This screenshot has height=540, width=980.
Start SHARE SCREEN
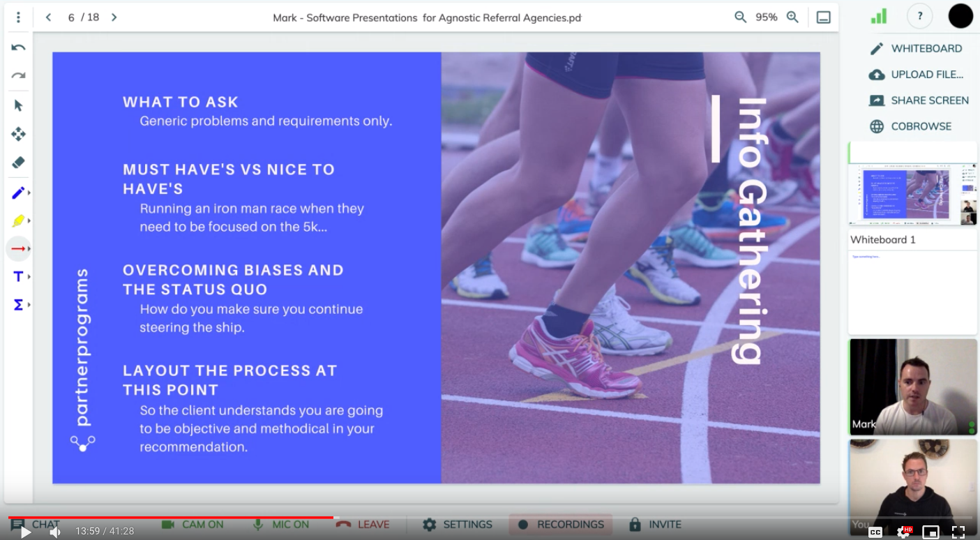(919, 100)
